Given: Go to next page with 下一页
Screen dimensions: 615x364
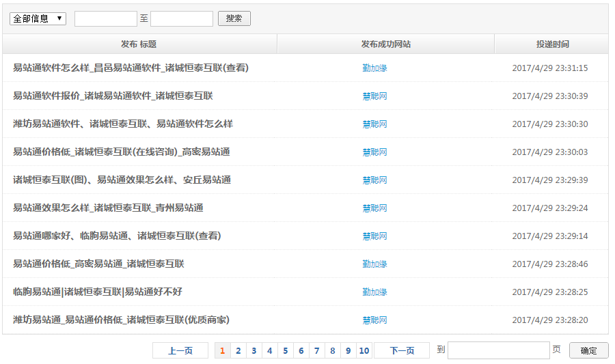Looking at the screenshot, I should [x=402, y=351].
